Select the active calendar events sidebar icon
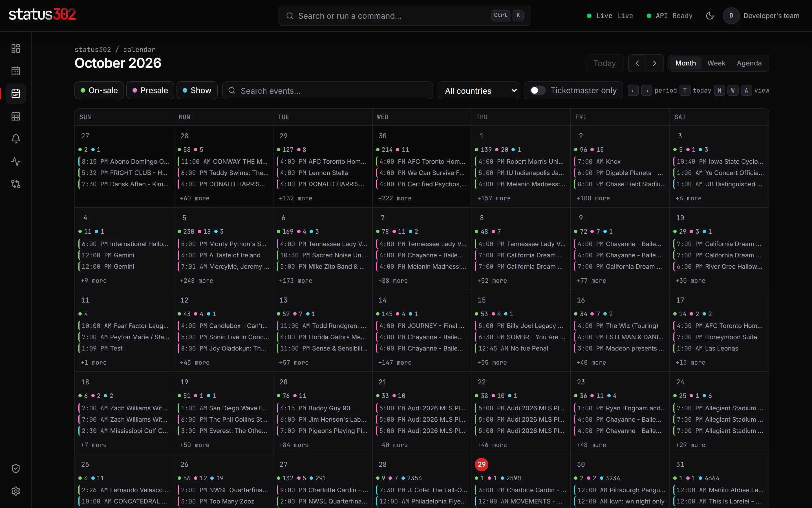This screenshot has width=812, height=508. 16,93
